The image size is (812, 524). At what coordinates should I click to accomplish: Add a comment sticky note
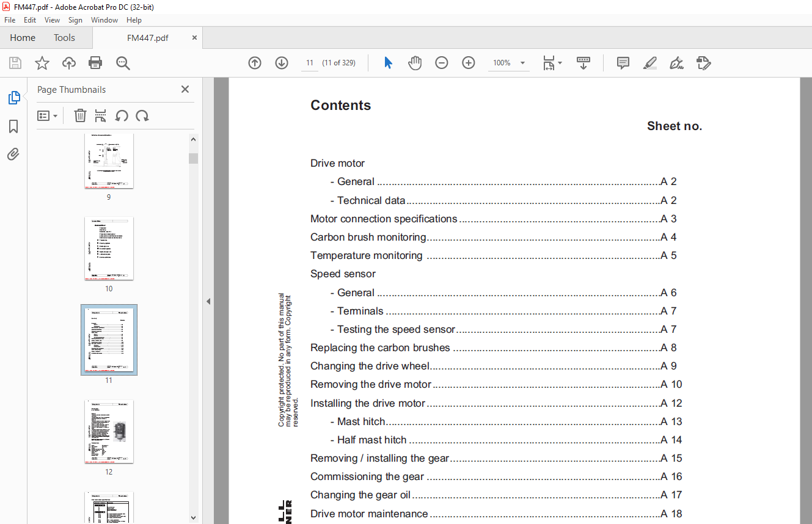click(623, 63)
